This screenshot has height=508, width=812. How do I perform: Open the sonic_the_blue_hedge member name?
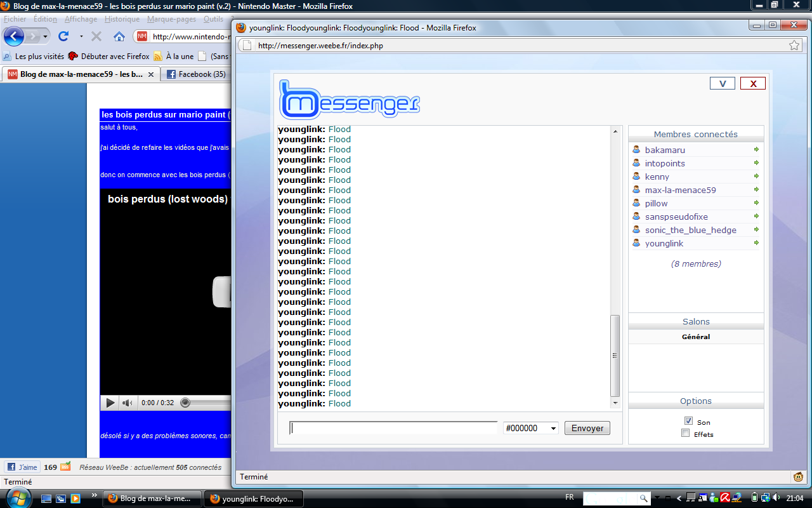691,230
